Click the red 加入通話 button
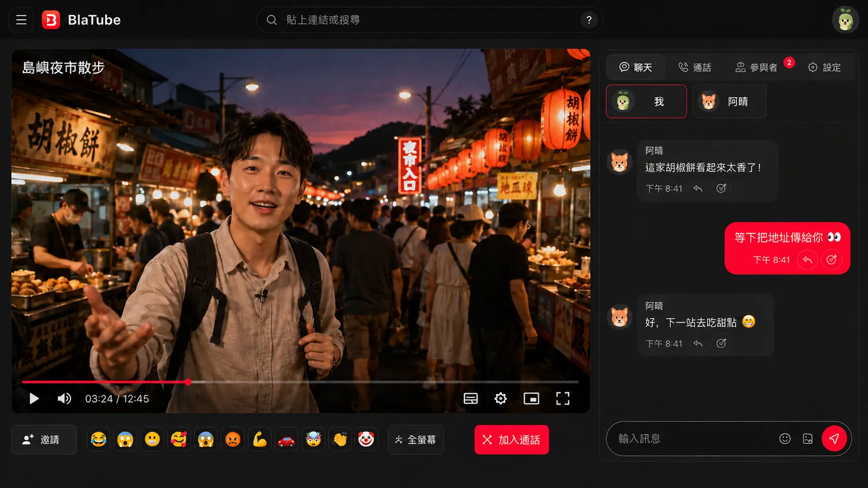 512,439
